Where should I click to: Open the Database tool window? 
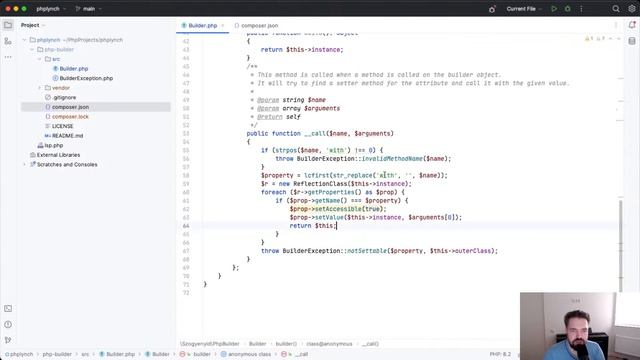[x=632, y=41]
